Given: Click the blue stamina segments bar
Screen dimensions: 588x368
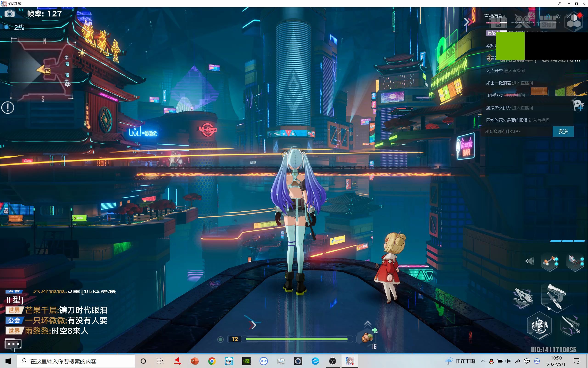Looking at the screenshot, I should [567, 241].
